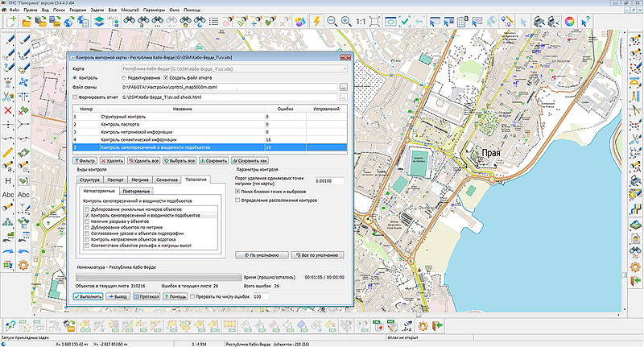Click the green plus create icon

pyautogui.click(x=11, y=21)
